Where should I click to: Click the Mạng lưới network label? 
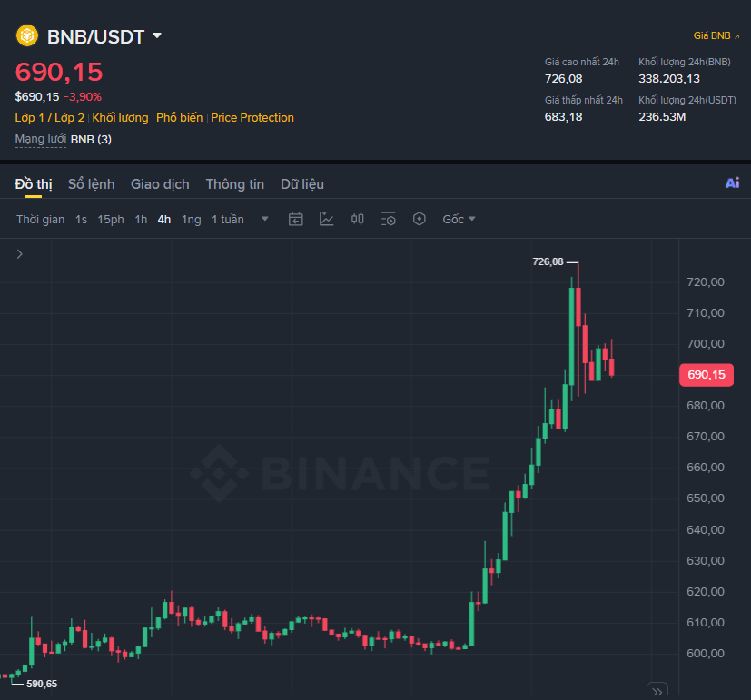(40, 139)
